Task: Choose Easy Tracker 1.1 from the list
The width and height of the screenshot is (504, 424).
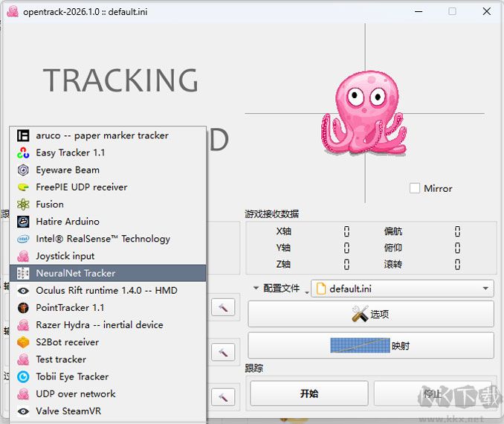Action: [108, 152]
